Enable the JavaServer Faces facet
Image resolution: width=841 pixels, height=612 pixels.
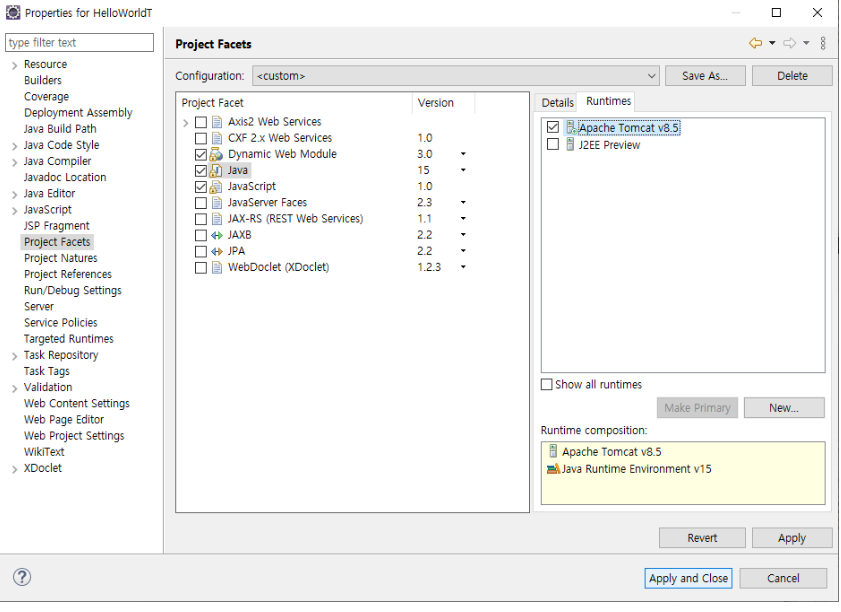201,203
